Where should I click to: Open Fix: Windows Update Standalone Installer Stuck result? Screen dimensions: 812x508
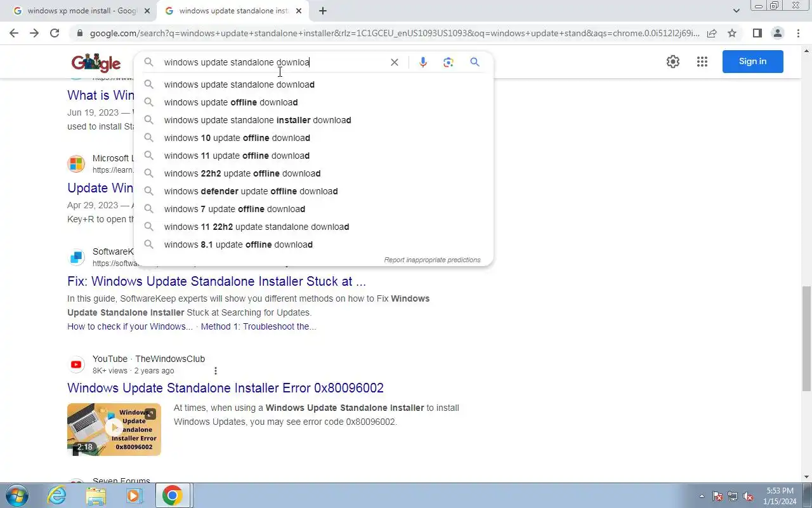click(216, 281)
